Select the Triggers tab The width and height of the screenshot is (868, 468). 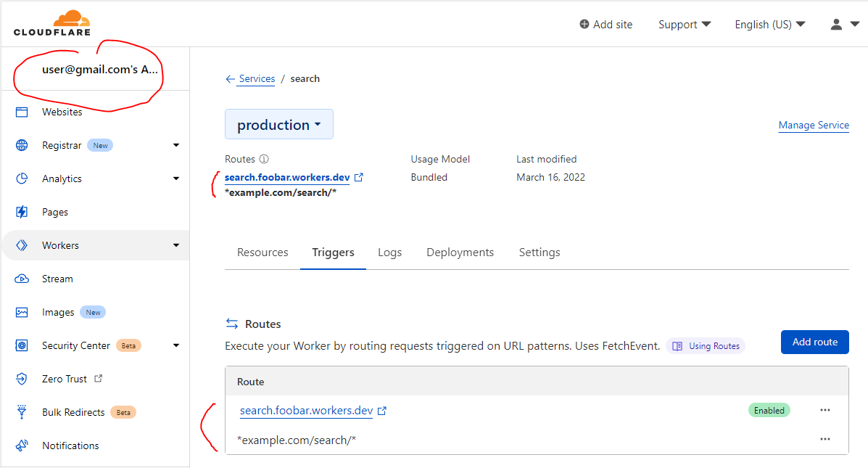[x=333, y=253]
